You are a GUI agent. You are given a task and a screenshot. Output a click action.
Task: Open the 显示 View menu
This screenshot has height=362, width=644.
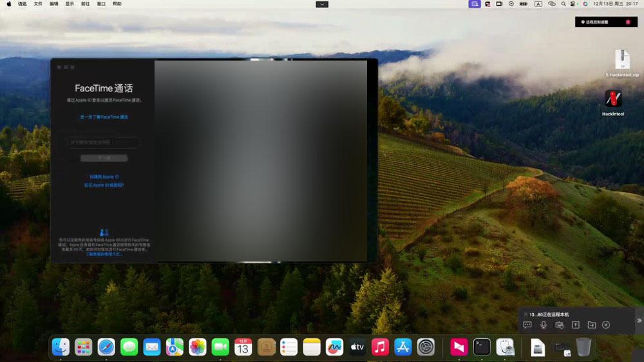(70, 4)
